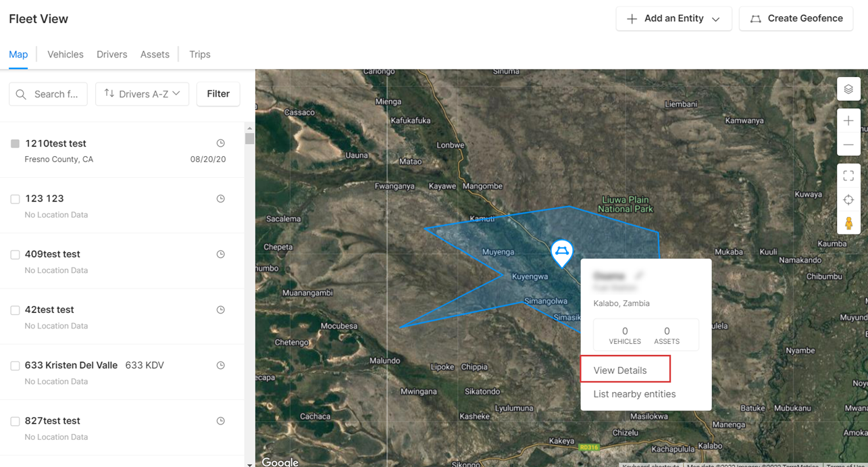Image resolution: width=868 pixels, height=467 pixels.
Task: Open history clock for 633 Kristen Del Valle
Action: pos(220,365)
